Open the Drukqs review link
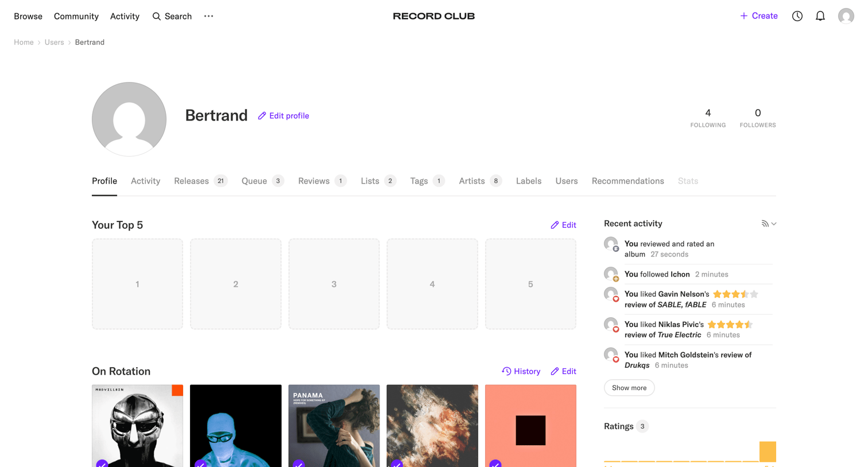The image size is (868, 467). [637, 365]
